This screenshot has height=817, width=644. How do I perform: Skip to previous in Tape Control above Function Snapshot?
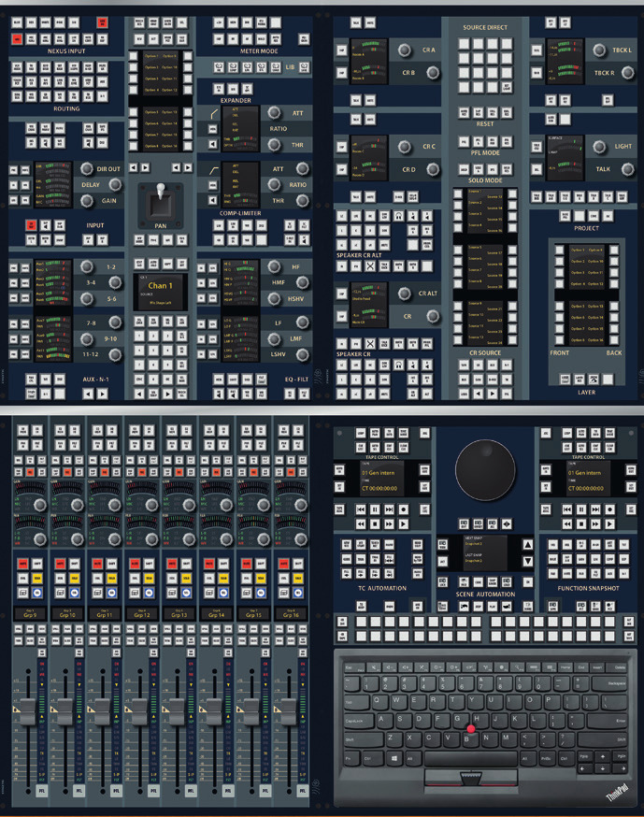pyautogui.click(x=566, y=509)
